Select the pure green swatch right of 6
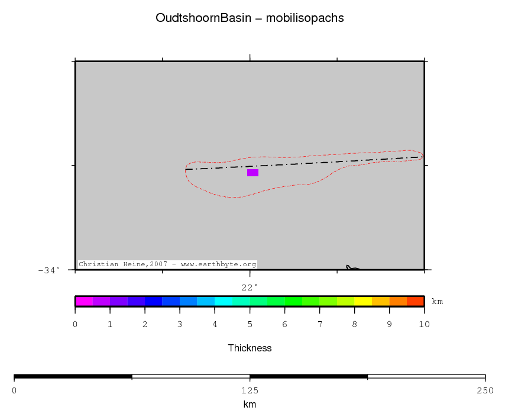Viewport: 505px width, 420px height. pyautogui.click(x=293, y=301)
